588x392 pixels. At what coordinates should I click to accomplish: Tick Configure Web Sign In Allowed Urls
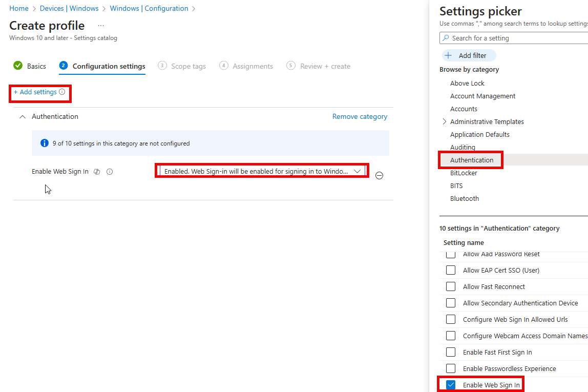point(451,319)
